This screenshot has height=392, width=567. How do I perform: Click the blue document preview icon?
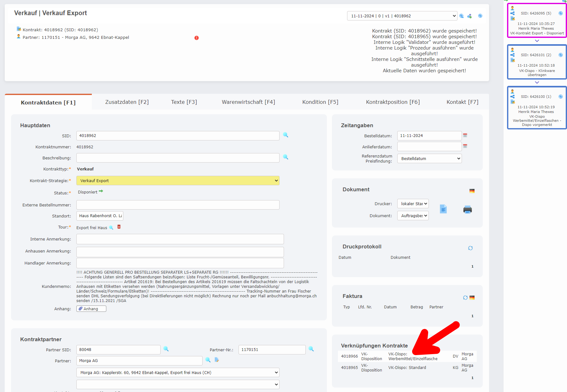coord(443,209)
